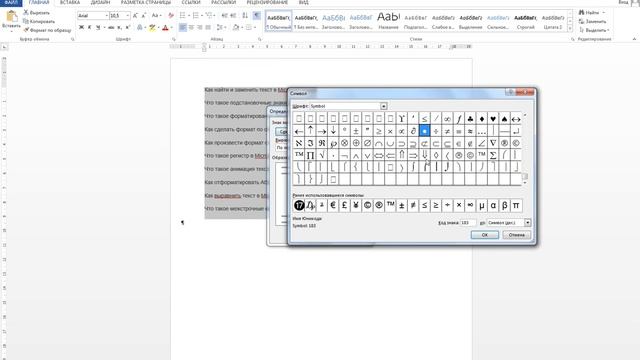Switch to the ДИЗАЙН ribbon tab
The width and height of the screenshot is (640, 360).
point(100,2)
